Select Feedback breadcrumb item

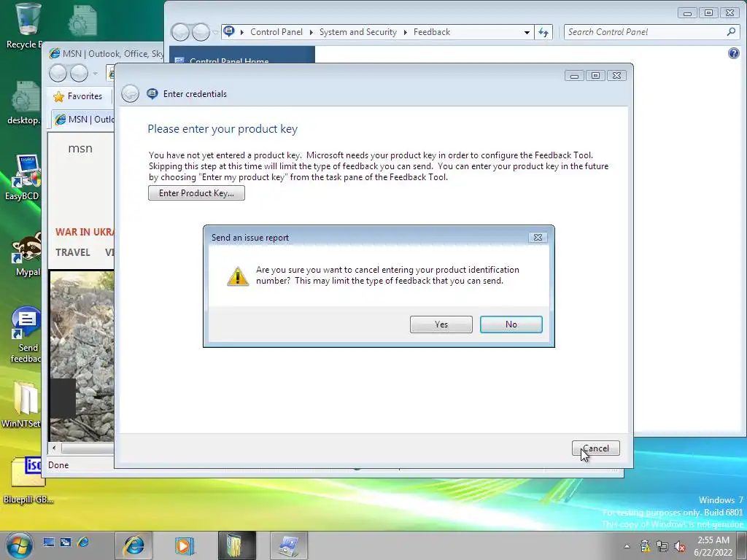(432, 32)
